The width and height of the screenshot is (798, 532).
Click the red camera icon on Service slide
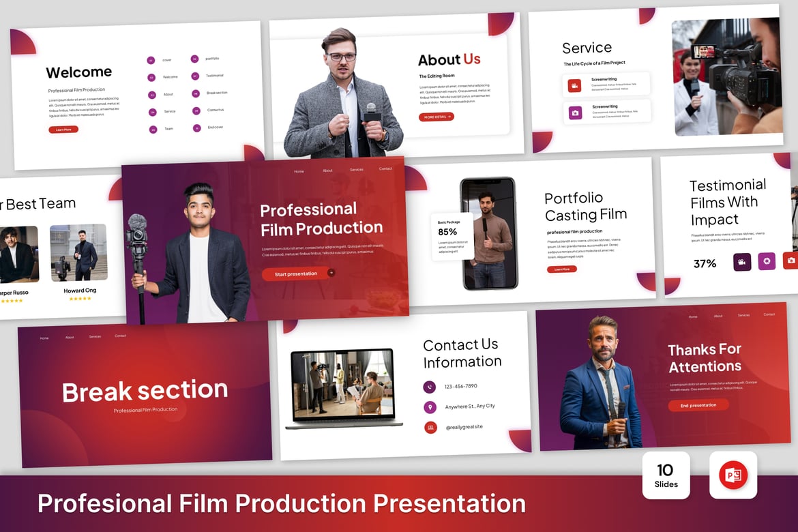coord(574,85)
